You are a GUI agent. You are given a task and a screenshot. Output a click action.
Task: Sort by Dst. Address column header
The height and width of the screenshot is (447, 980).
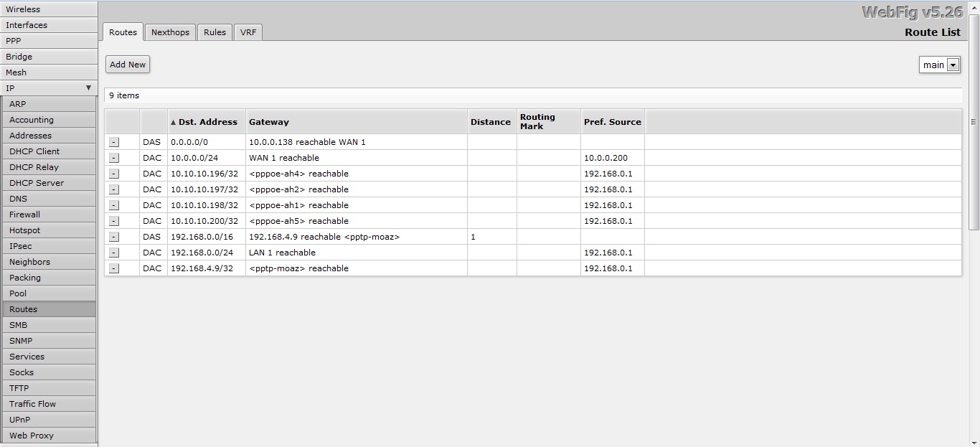point(207,122)
